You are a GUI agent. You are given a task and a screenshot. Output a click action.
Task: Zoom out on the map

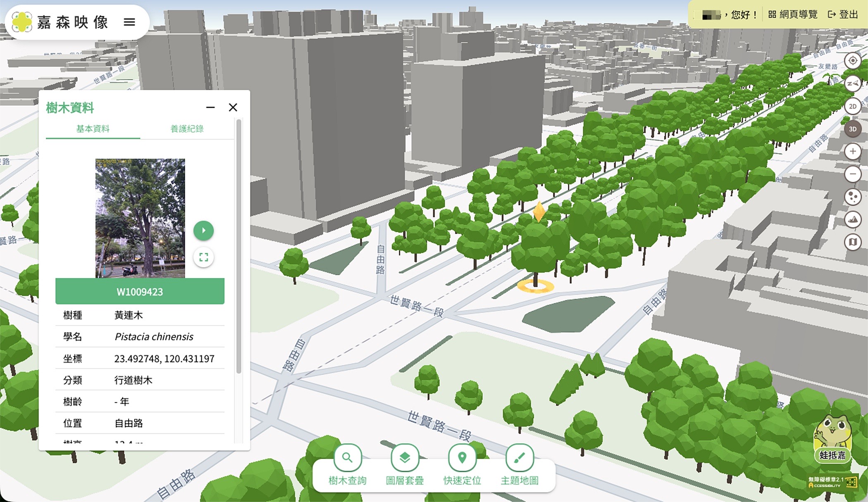(852, 174)
